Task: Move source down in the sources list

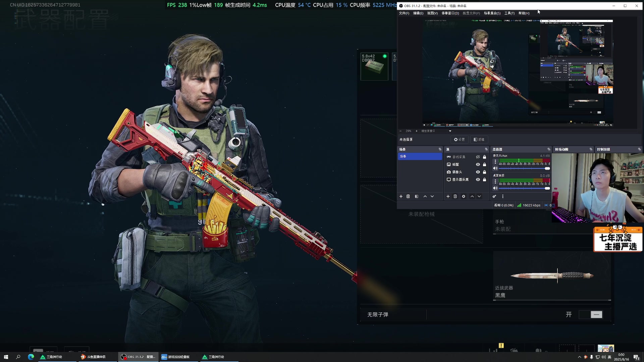Action: coord(479,196)
